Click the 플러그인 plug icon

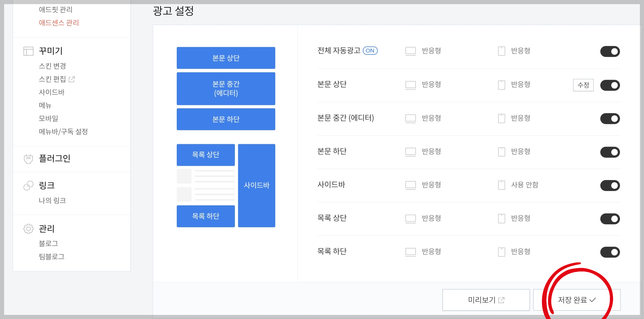point(28,159)
